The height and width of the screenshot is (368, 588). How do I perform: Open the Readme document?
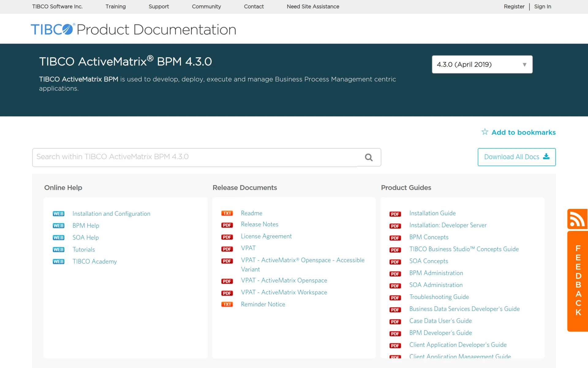coord(252,213)
